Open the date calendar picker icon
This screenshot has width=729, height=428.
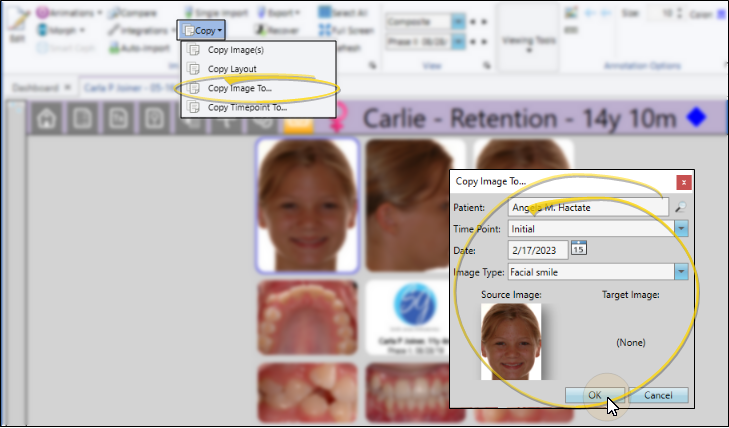579,249
